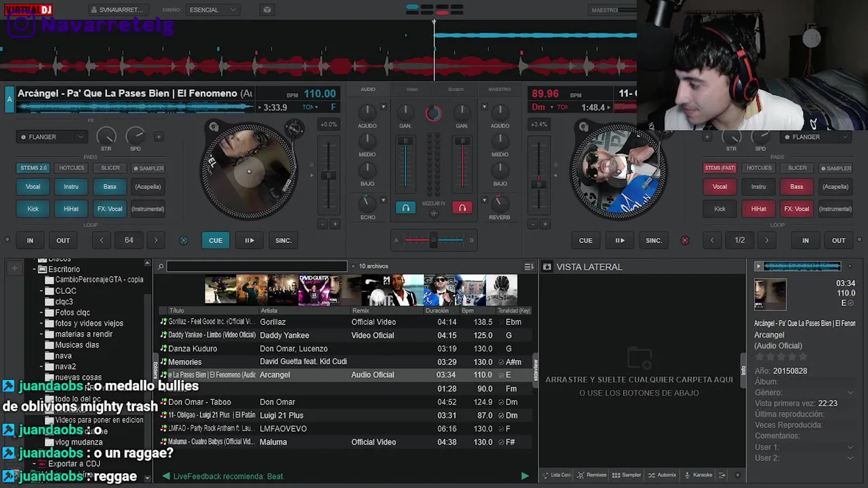This screenshot has width=868, height=488.
Task: Toggle right deck FX: Vocal pad
Action: click(797, 209)
